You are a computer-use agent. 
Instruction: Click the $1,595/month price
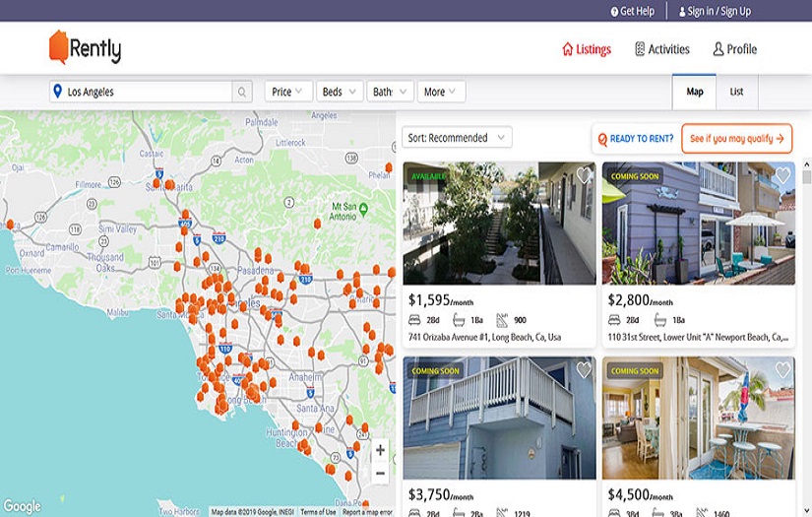pos(441,300)
